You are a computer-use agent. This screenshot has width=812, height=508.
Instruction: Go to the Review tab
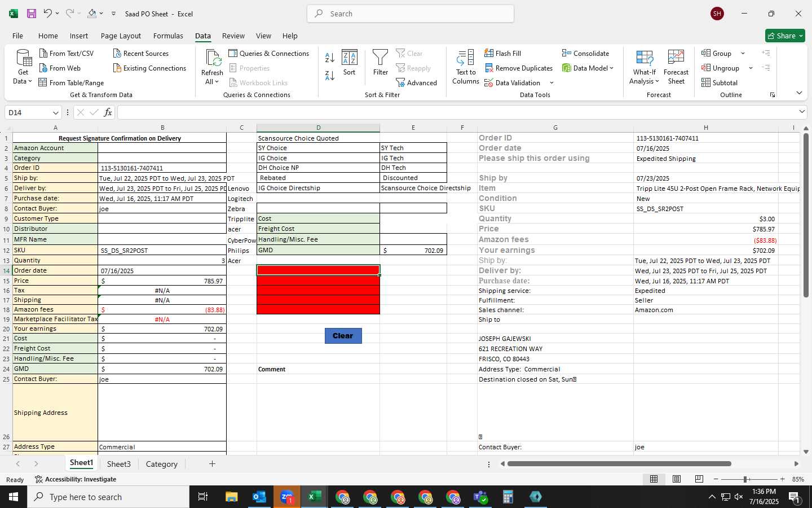tap(233, 36)
